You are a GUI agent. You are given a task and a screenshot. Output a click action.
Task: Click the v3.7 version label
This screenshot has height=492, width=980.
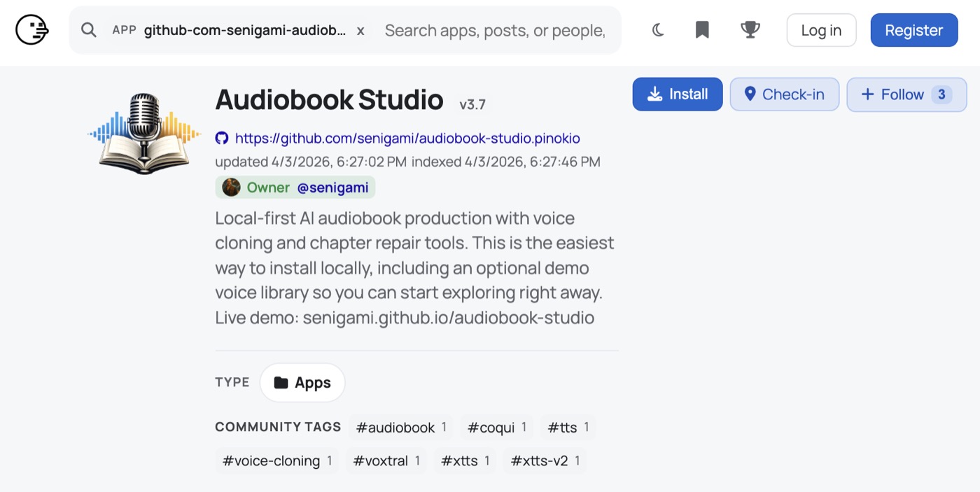click(472, 105)
